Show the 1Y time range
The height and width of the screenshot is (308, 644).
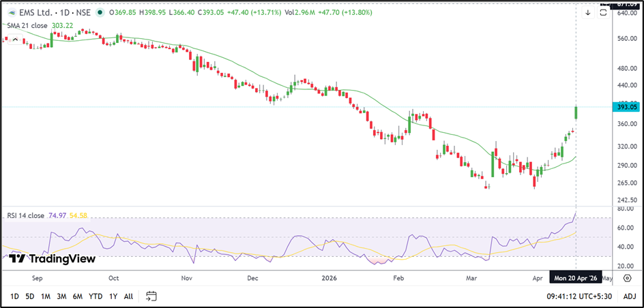click(113, 296)
